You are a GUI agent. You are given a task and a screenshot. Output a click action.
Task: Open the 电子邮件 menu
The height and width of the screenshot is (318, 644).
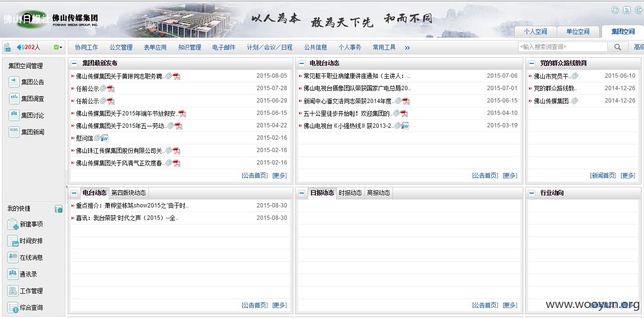click(x=224, y=47)
